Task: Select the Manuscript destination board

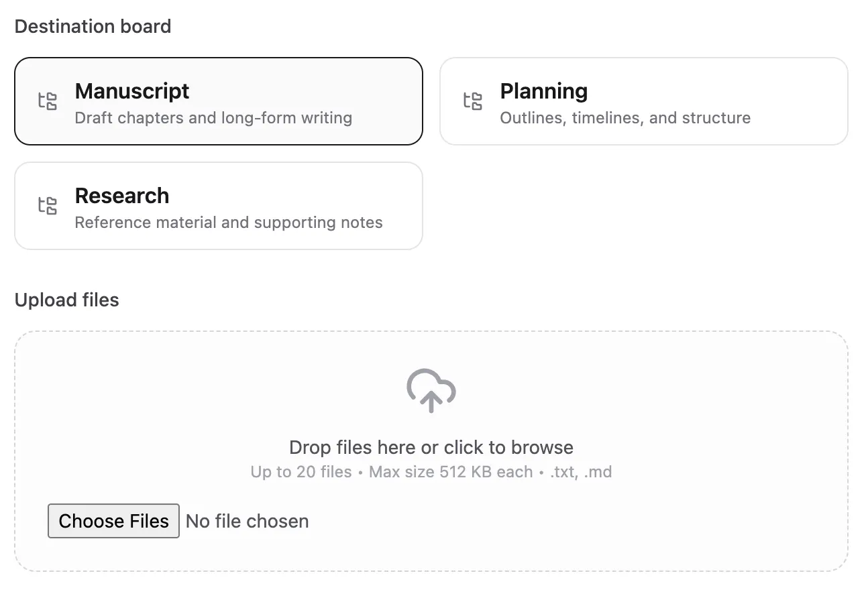Action: tap(218, 101)
